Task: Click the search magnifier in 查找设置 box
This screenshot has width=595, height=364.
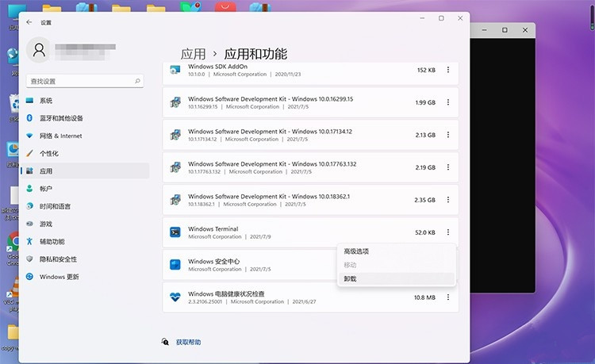Action: [x=137, y=81]
